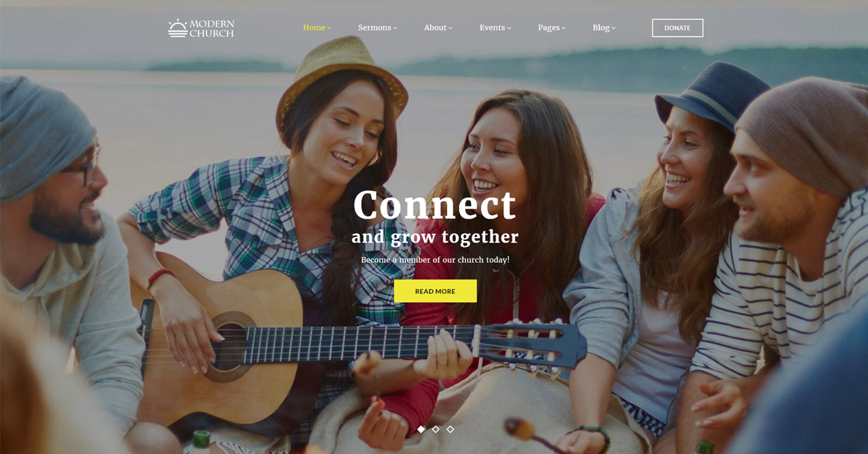Switch to the second slide diamond indicator
The image size is (868, 454).
point(435,429)
